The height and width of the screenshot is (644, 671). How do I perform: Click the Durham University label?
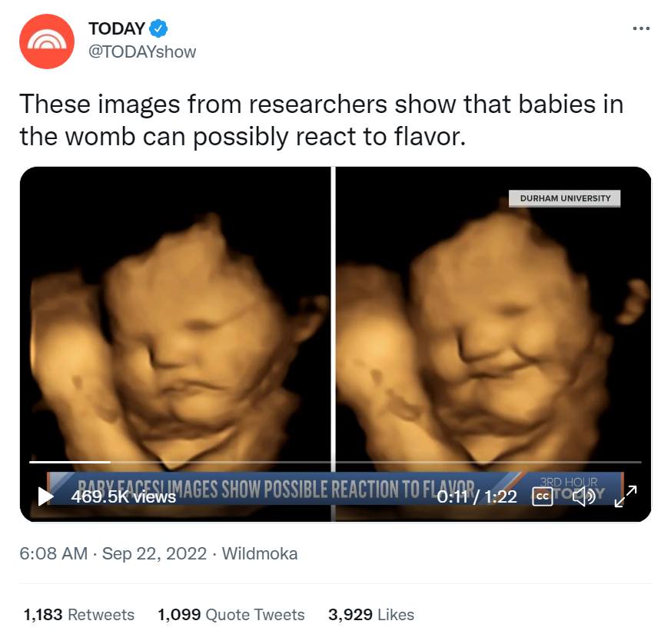564,198
